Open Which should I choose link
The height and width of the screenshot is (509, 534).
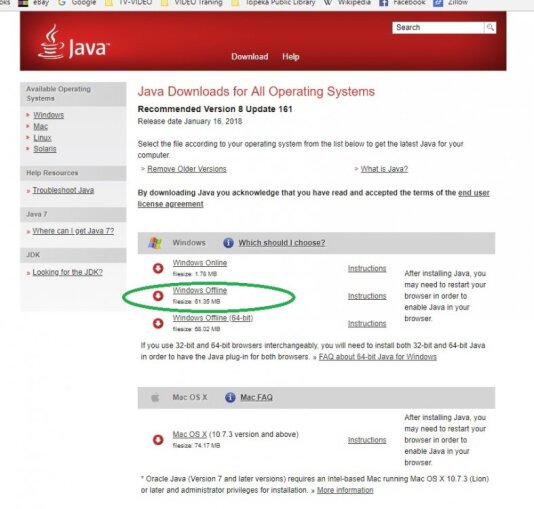point(282,243)
